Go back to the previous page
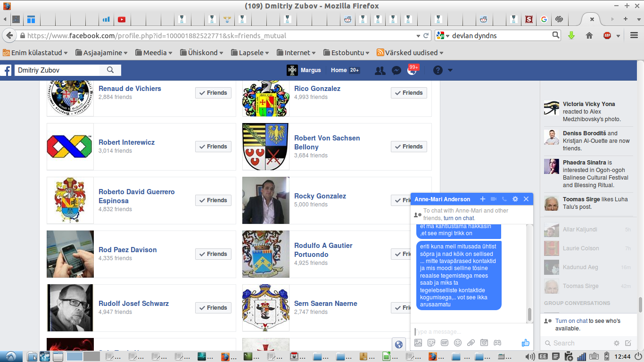The image size is (644, 362). [x=9, y=35]
